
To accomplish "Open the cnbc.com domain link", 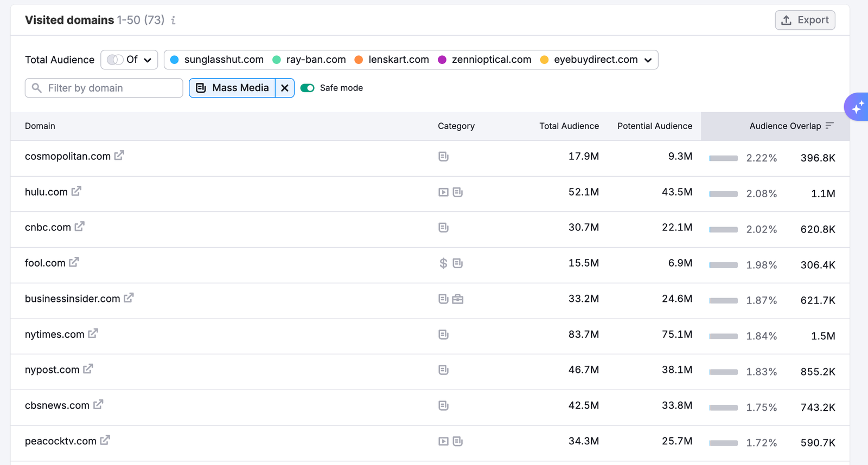I will coord(48,228).
